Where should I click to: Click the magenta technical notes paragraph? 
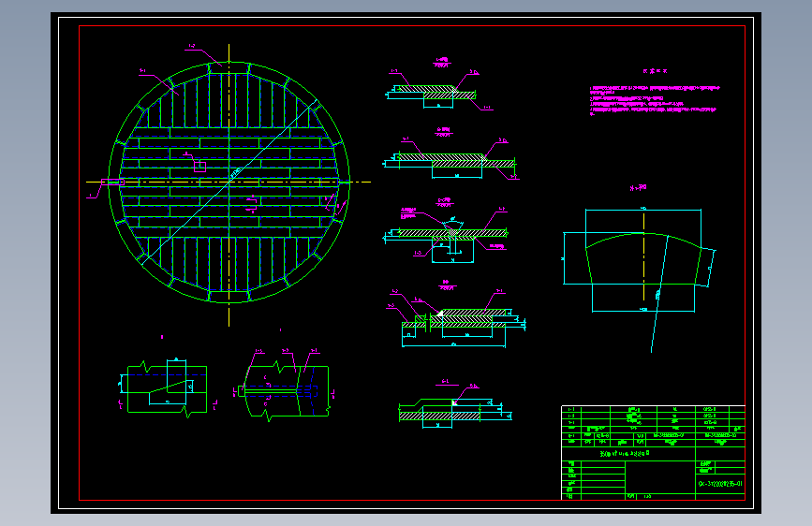click(x=655, y=100)
